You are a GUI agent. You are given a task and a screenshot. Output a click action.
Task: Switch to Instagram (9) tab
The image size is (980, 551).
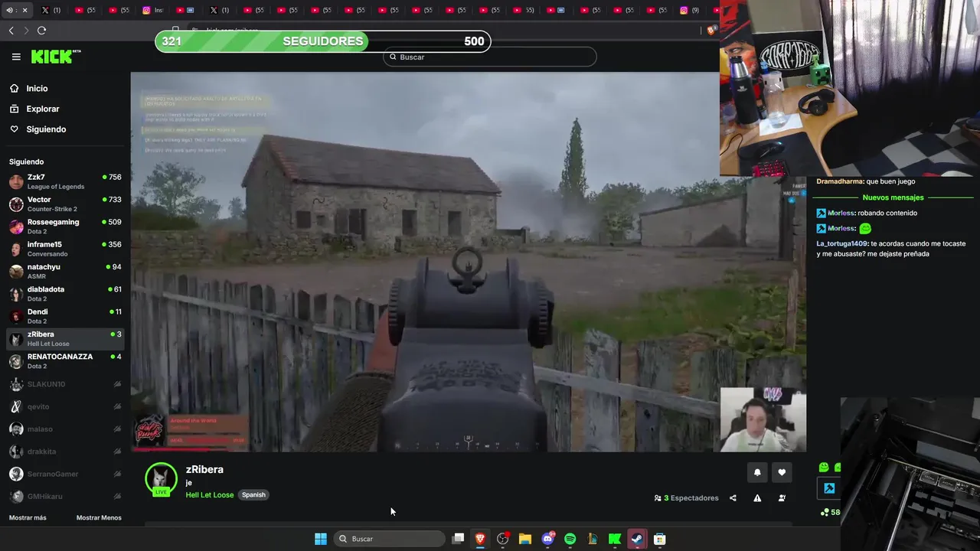689,10
